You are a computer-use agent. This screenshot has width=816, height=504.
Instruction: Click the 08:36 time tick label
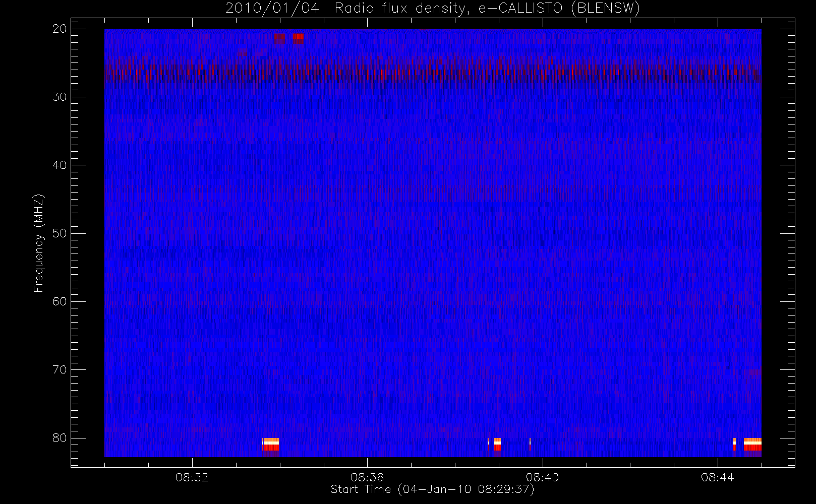367,477
